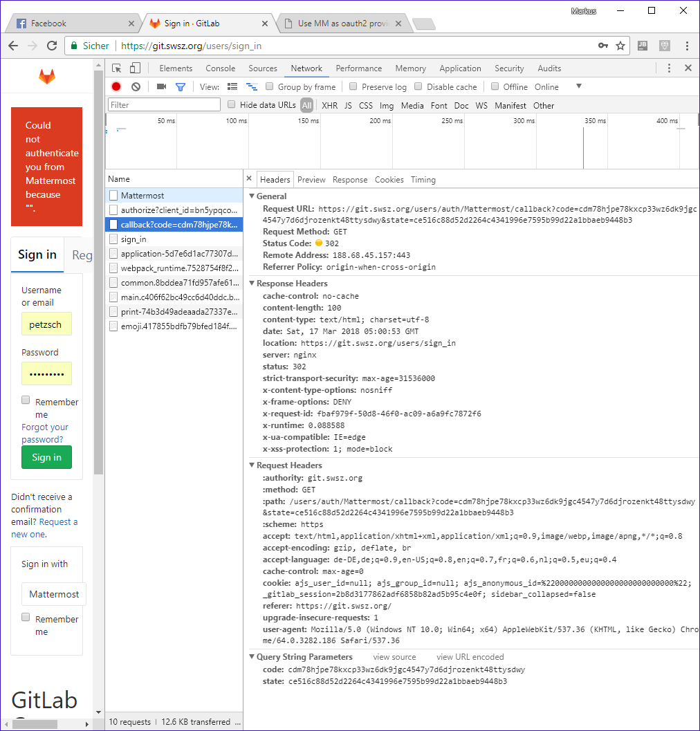Click the browser back arrow
700x731 pixels.
[13, 46]
